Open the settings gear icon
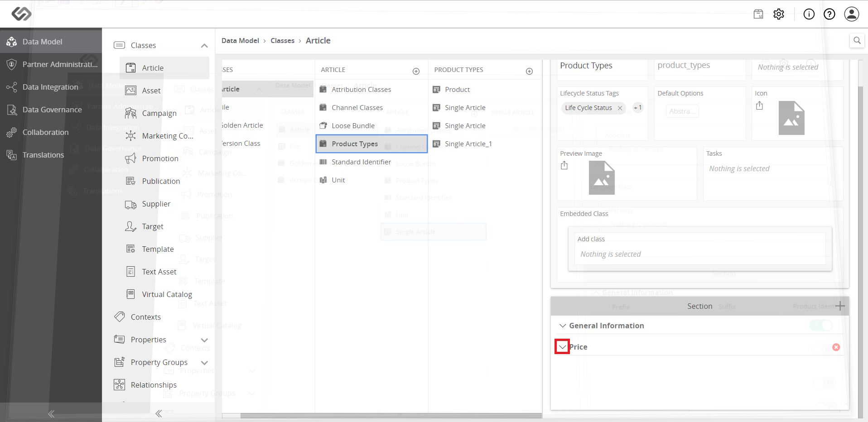The width and height of the screenshot is (868, 422). (x=779, y=14)
